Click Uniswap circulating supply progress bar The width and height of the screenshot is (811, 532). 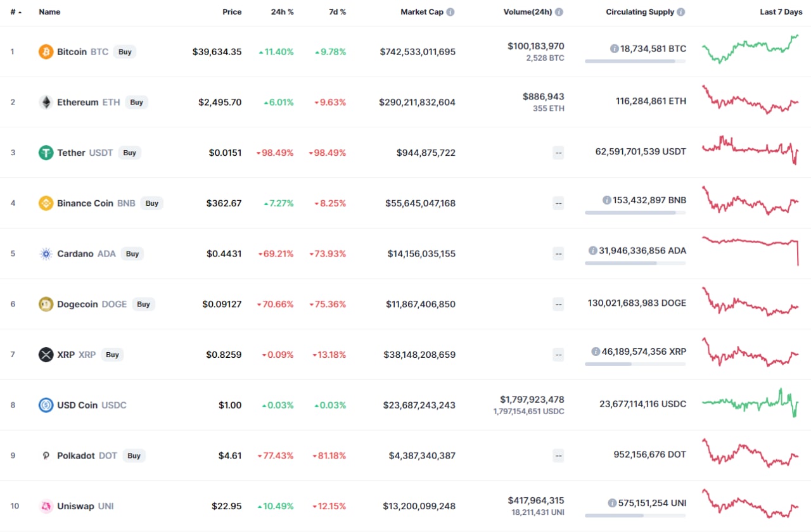(635, 516)
